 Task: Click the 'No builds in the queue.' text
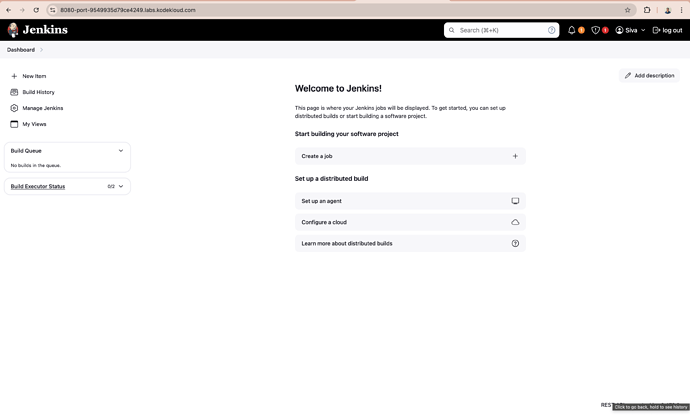pyautogui.click(x=36, y=166)
